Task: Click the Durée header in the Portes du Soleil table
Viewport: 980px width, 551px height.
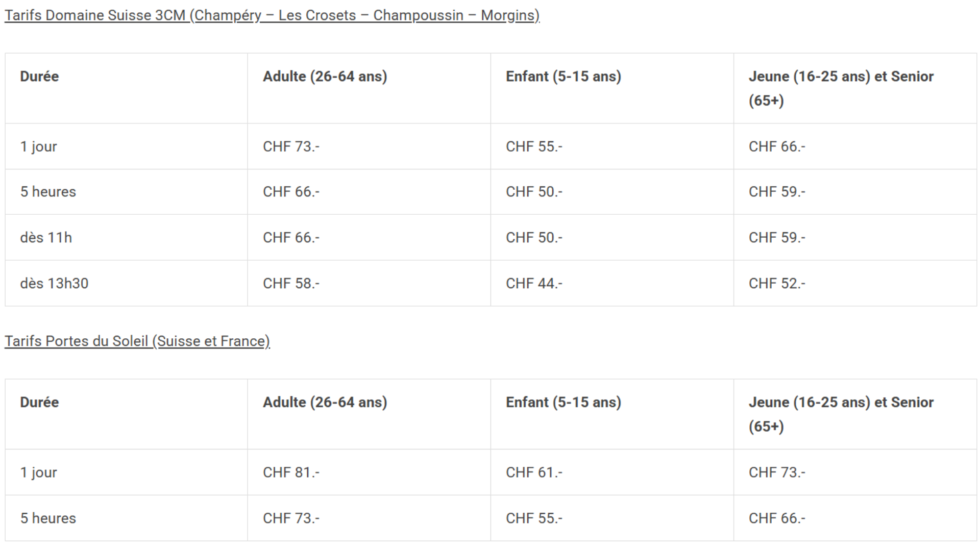Action: point(39,403)
